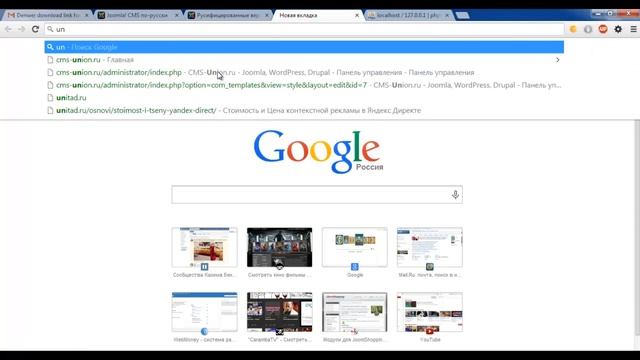Choose the unitad.ru suggestion
Viewport: 640px width, 360px height.
point(304,98)
